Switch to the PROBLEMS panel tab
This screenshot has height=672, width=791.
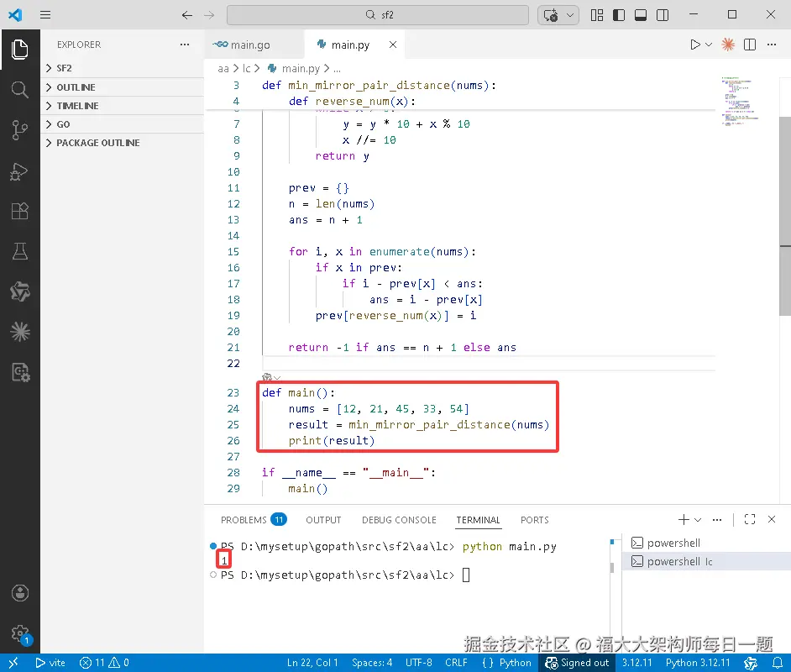(x=254, y=520)
